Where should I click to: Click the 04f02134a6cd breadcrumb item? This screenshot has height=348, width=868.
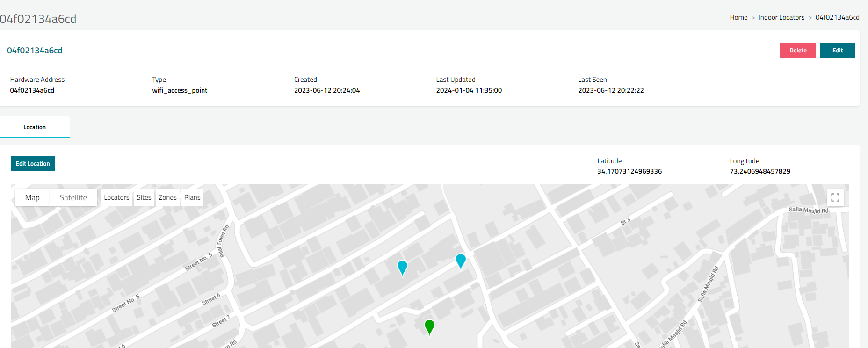[837, 17]
